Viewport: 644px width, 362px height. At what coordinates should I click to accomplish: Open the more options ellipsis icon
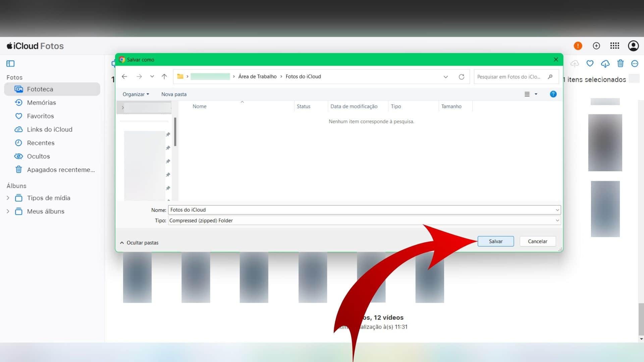click(635, 63)
